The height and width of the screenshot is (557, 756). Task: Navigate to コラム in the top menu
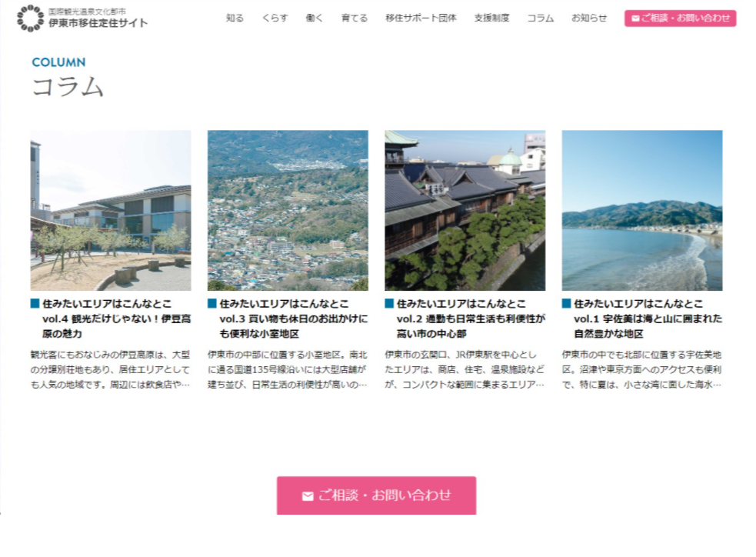tap(540, 18)
